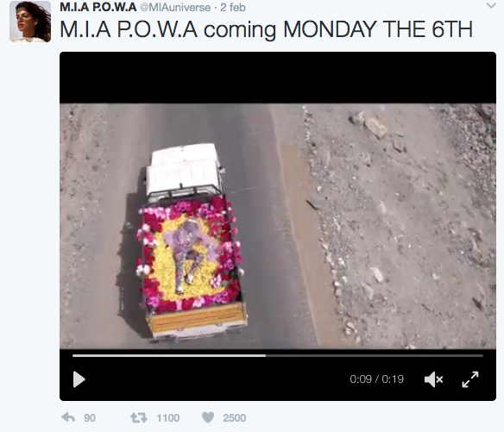Play the tweet's video
The width and height of the screenshot is (504, 432).
pyautogui.click(x=79, y=379)
